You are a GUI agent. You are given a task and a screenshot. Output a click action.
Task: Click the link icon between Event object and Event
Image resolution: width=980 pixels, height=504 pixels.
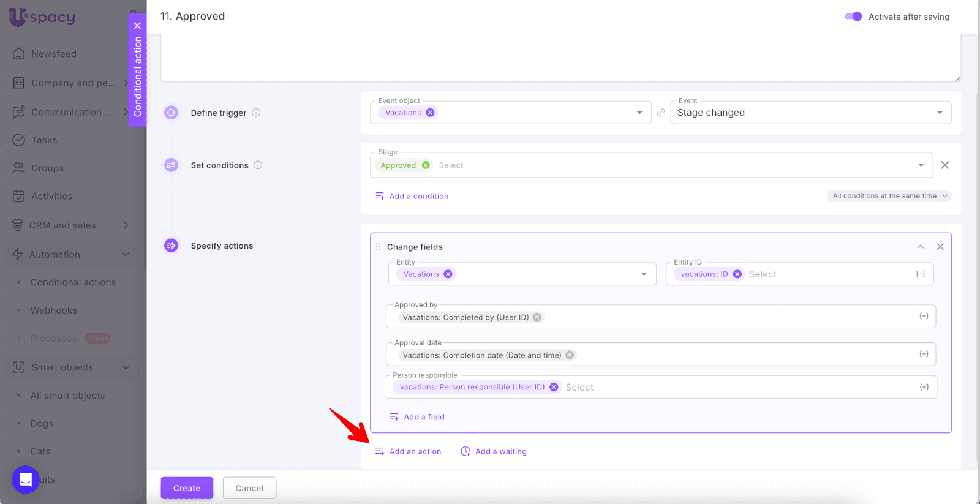[x=661, y=113]
